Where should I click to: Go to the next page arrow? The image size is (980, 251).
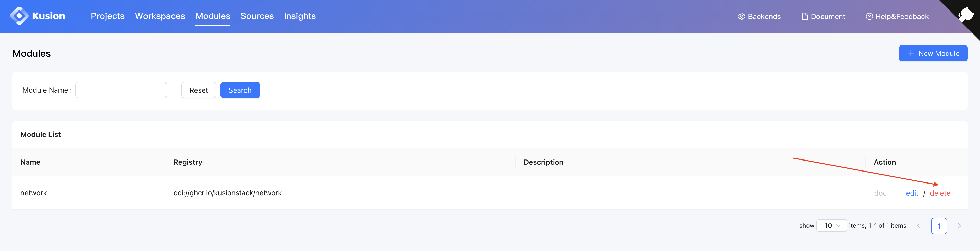(959, 226)
